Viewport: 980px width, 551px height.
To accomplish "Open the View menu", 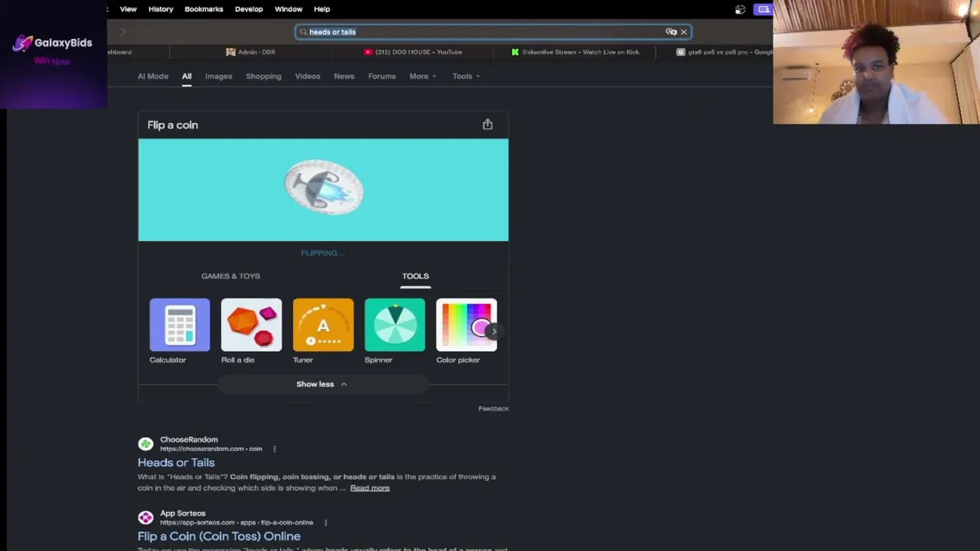I will (x=128, y=9).
